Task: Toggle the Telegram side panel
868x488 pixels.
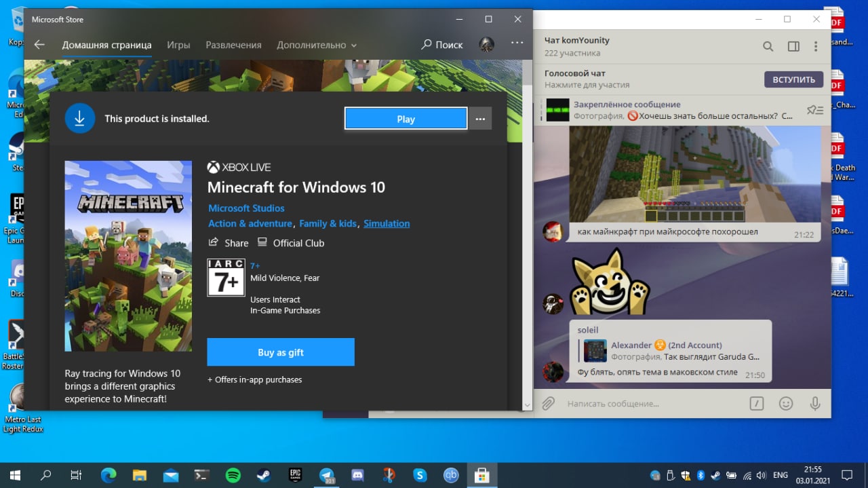Action: pyautogui.click(x=793, y=46)
